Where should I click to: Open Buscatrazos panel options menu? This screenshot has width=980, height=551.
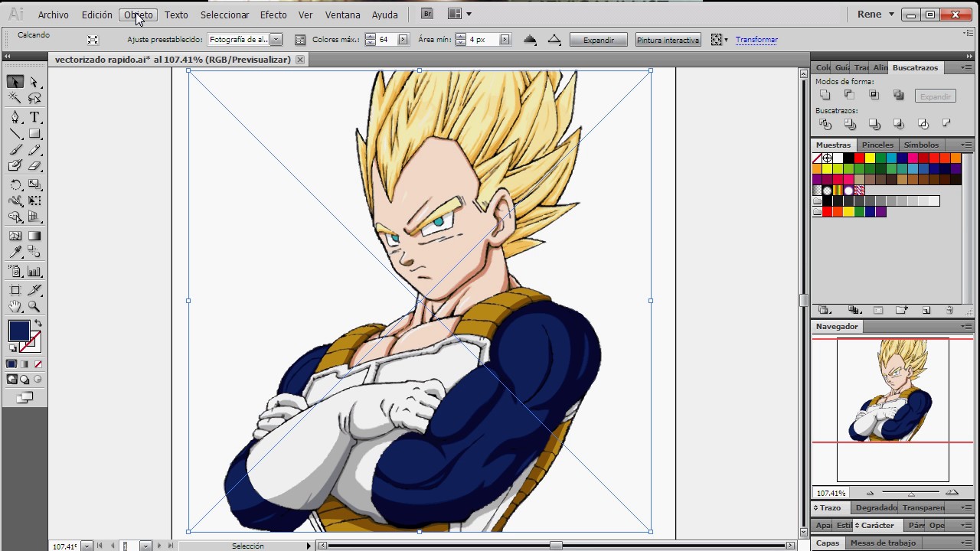966,68
